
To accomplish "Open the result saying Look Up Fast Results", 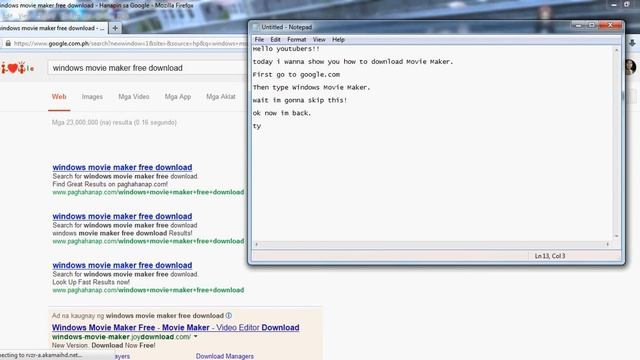I will tap(122, 265).
